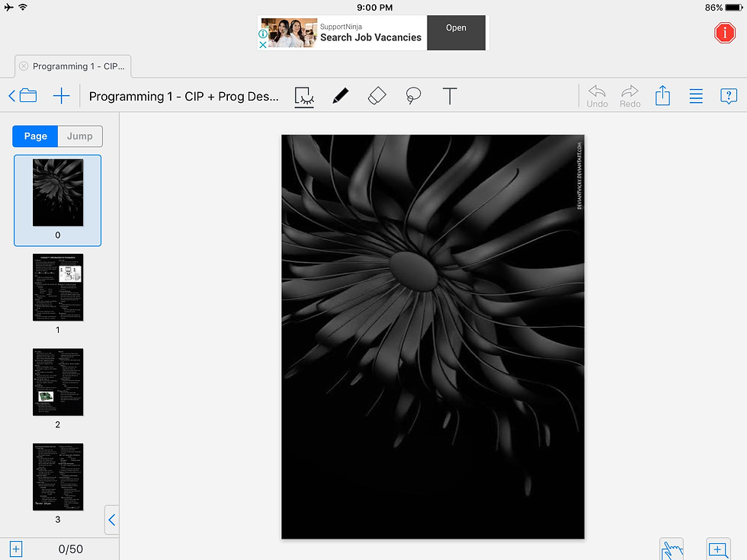Close the Programming 1 - CIP document tab
The height and width of the screenshot is (560, 747).
24,66
